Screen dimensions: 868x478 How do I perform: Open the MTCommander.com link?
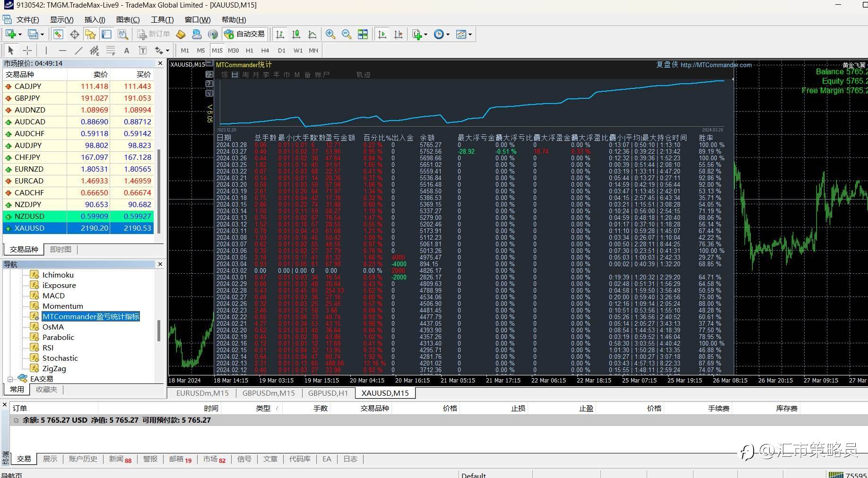tap(716, 65)
